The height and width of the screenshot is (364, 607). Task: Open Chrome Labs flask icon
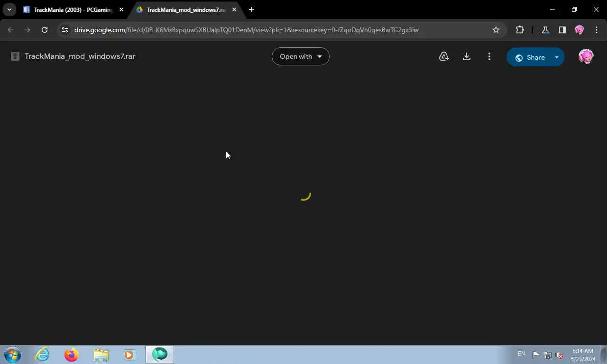coord(545,30)
